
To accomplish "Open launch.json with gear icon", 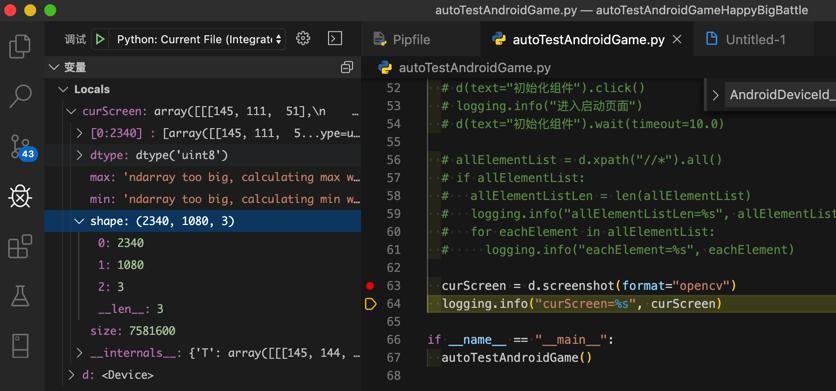I will (x=303, y=38).
